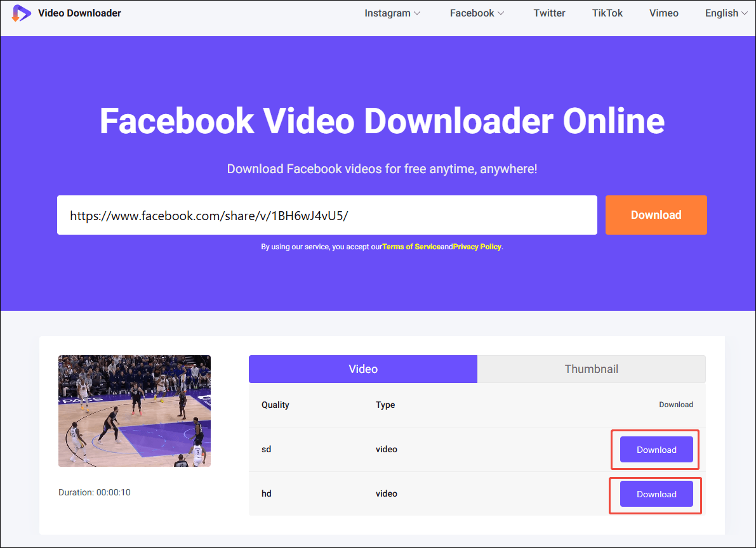Viewport: 756px width, 548px height.
Task: Click the 'Download Facebook videos for free' subtitle
Action: pos(382,169)
